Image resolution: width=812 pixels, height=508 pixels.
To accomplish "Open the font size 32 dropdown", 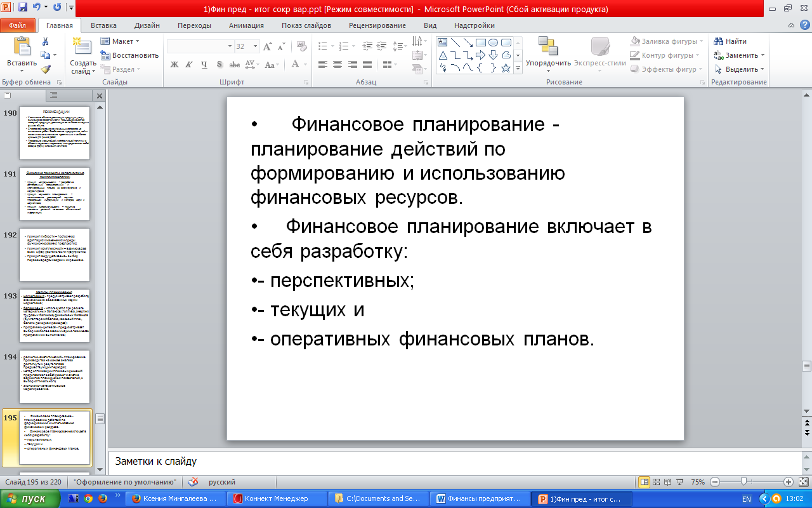I will coord(255,46).
